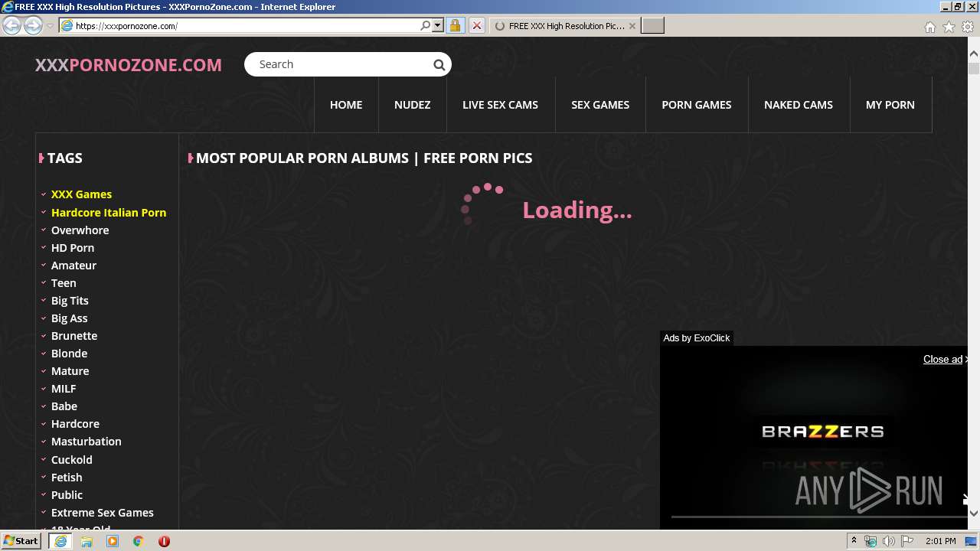
Task: Click the MOST POPULAR PORN ALBUMS heading
Action: (364, 158)
